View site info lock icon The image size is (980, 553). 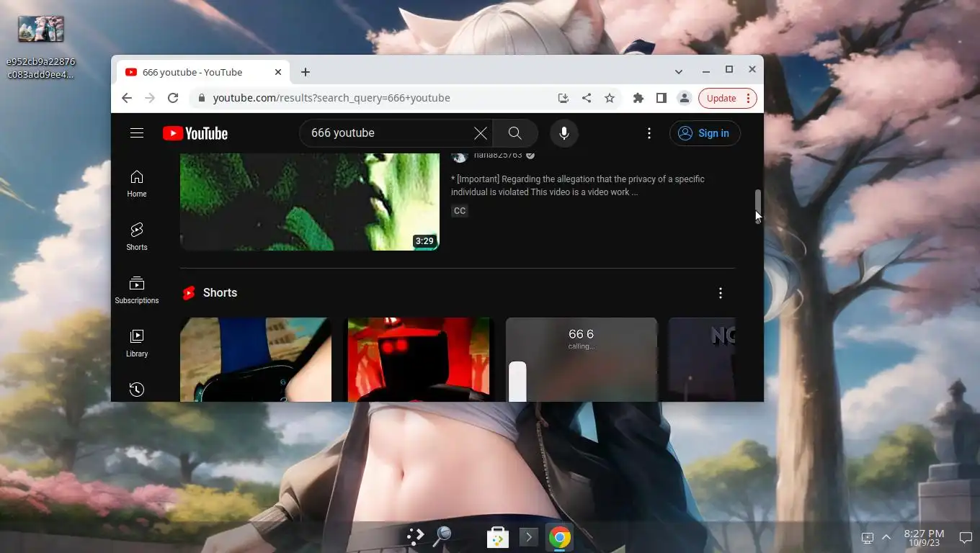coord(202,98)
